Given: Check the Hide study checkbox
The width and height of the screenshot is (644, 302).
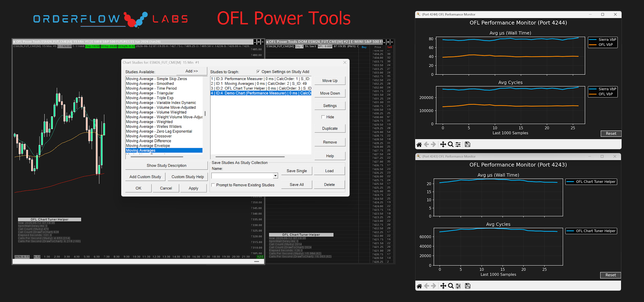Looking at the screenshot, I should [x=323, y=117].
